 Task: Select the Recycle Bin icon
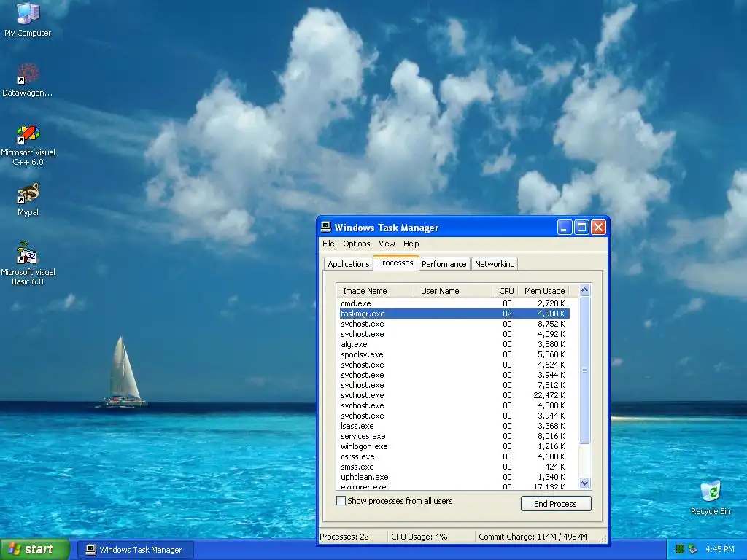click(x=711, y=497)
